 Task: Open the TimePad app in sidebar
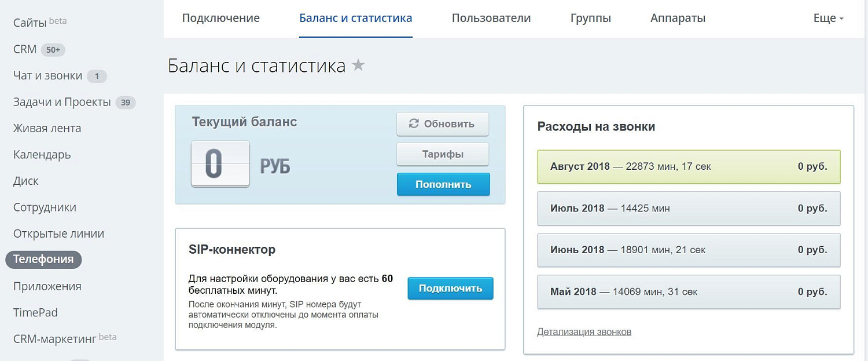(35, 312)
